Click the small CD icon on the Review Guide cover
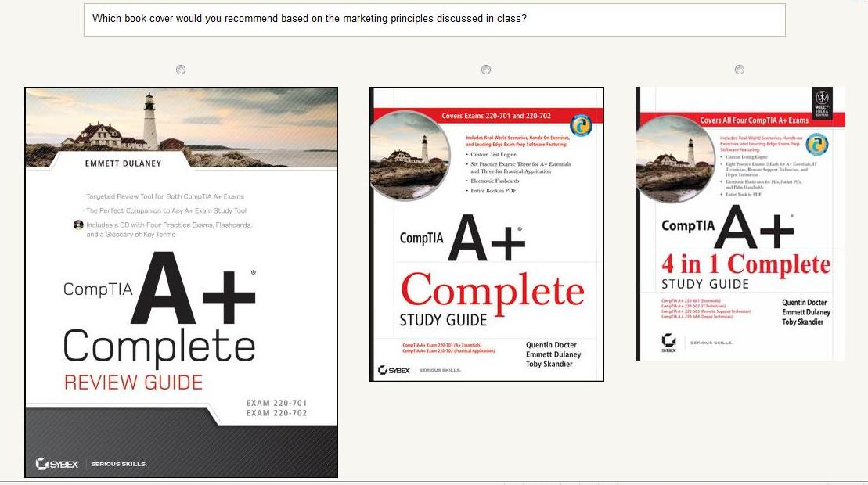Viewport: 868px width, 485px height. point(78,225)
